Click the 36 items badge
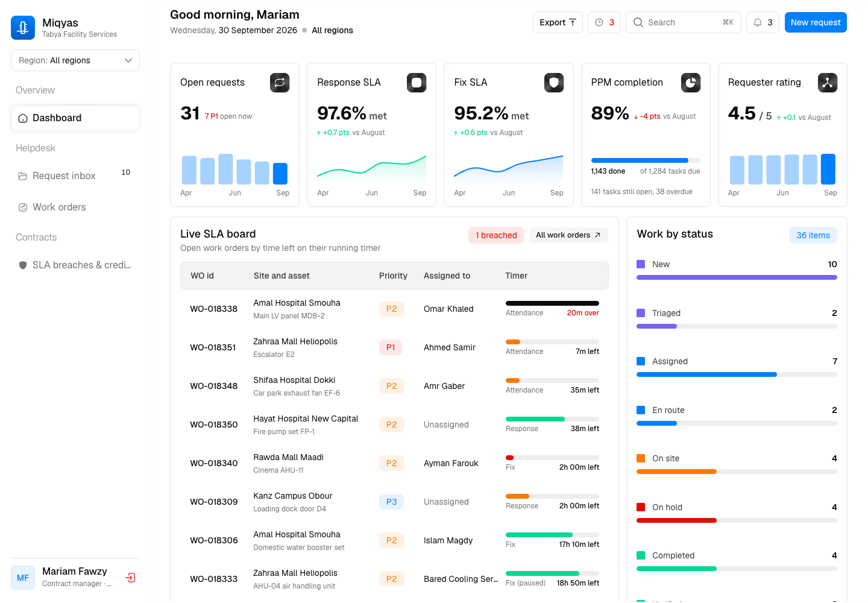 [x=813, y=235]
